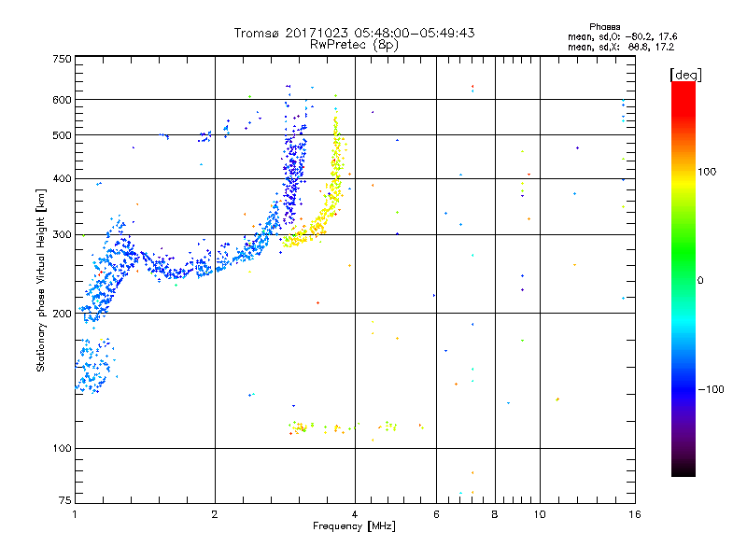This screenshot has height=560, width=747.
Task: Click the Tromsø 20171023 05:48:00-05:49:43 title
Action: click(x=354, y=33)
